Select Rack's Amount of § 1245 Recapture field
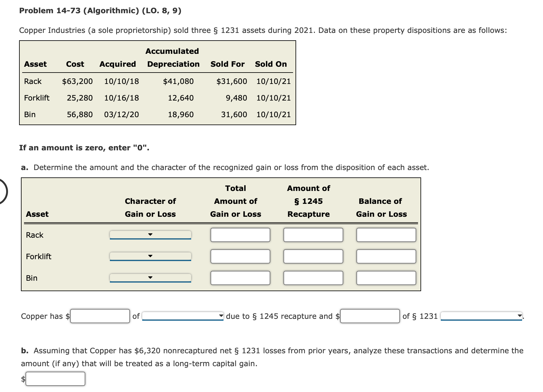 [x=313, y=235]
